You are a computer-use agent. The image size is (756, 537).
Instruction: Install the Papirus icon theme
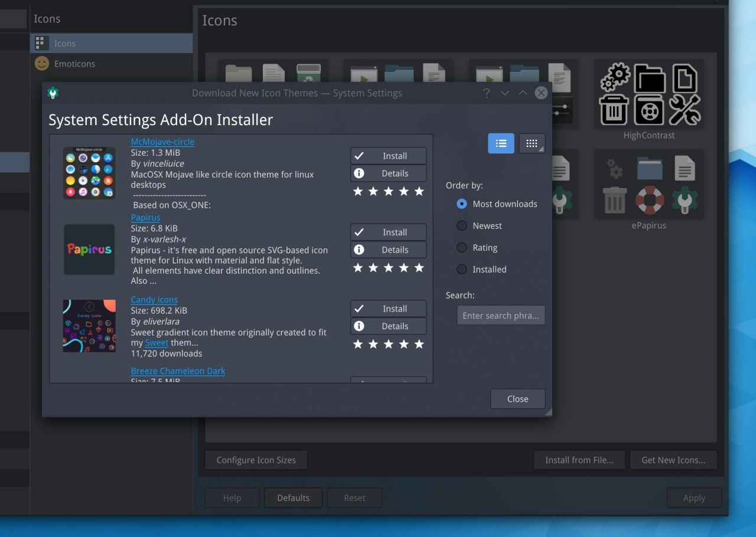(x=388, y=233)
